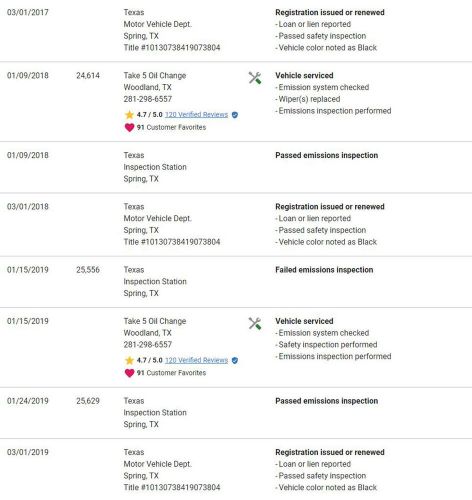Image resolution: width=472 pixels, height=500 pixels.
Task: Open 120 Verified Reviews link in the 01/15/2019 entry
Action: click(196, 360)
